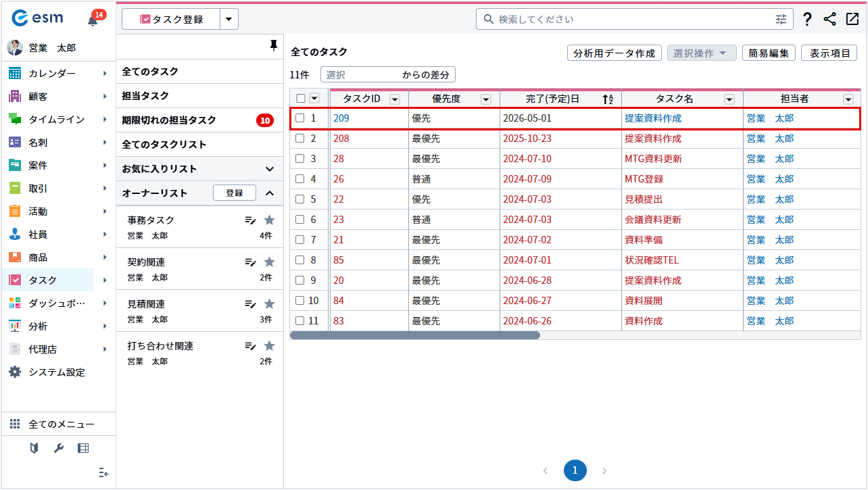This screenshot has height=490, width=868.
Task: Open カレンダー in the sidebar menu
Action: 52,73
